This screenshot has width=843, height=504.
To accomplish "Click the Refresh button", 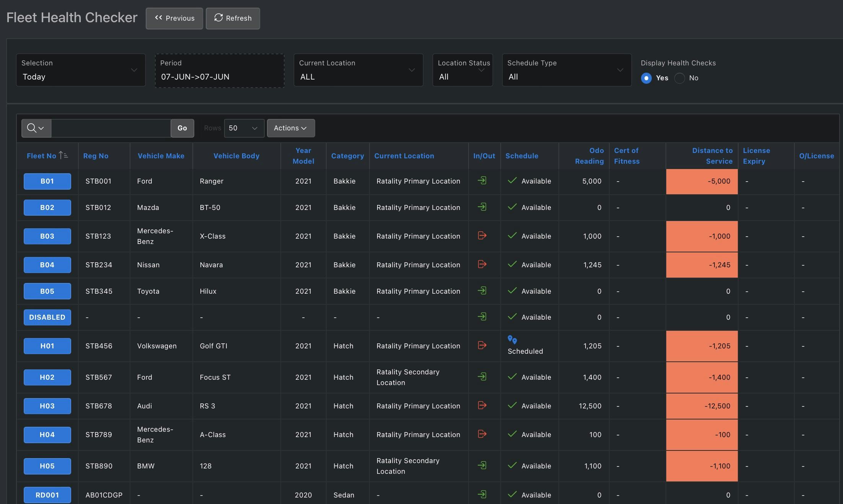I will 233,18.
